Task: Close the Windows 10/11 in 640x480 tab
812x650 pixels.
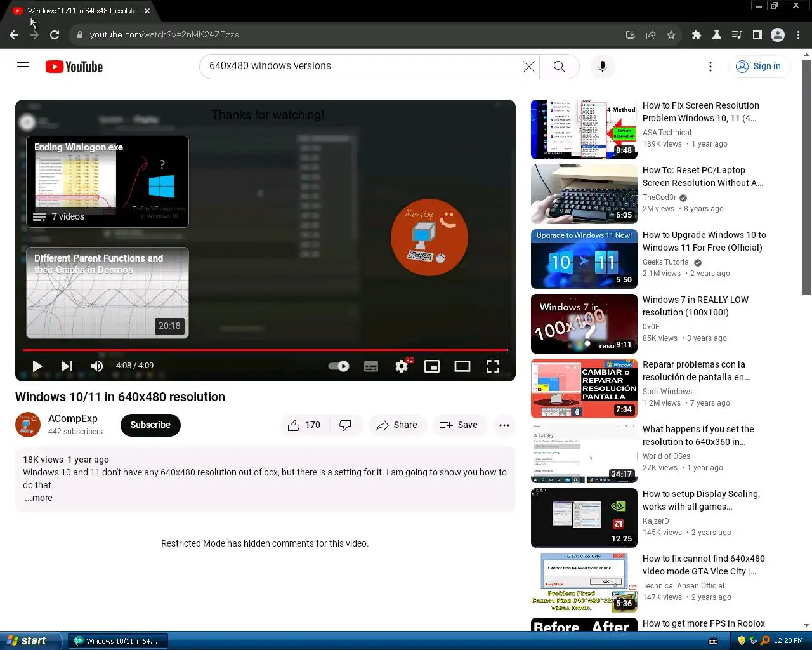Action: [147, 11]
